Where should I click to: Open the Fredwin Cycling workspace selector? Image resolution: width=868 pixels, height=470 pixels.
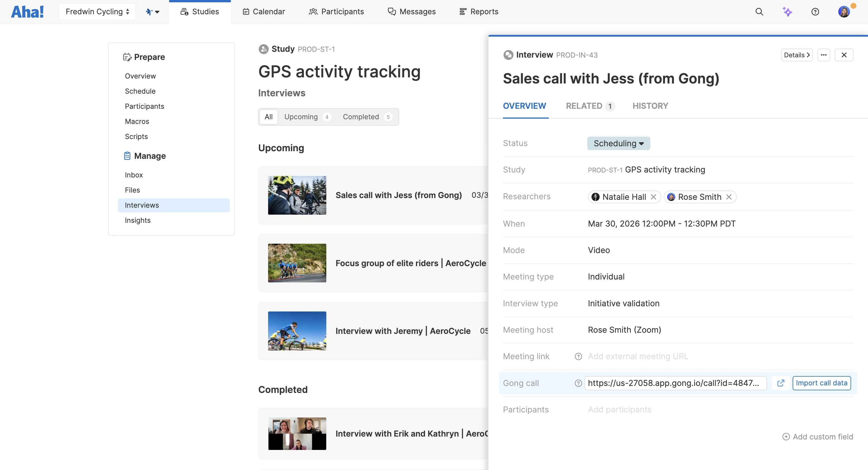(97, 12)
